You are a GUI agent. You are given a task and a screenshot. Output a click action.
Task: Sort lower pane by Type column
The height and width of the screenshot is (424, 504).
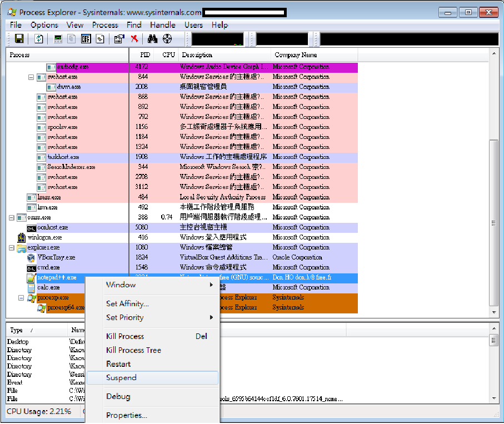(x=37, y=330)
